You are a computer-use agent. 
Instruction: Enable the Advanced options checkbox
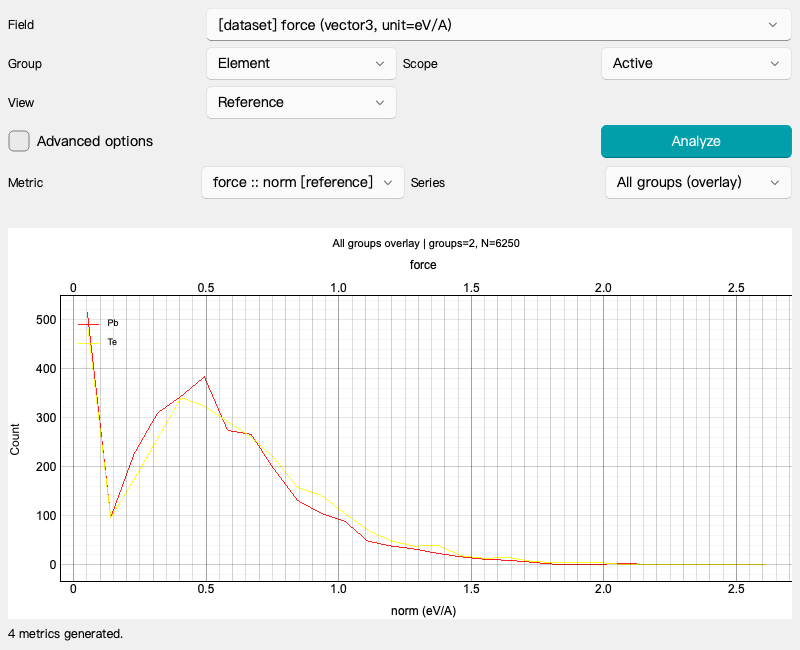tap(19, 141)
